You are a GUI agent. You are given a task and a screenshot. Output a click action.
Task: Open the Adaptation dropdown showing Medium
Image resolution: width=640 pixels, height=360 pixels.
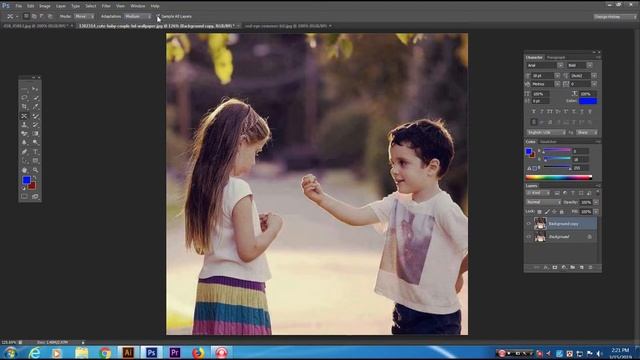pyautogui.click(x=138, y=16)
